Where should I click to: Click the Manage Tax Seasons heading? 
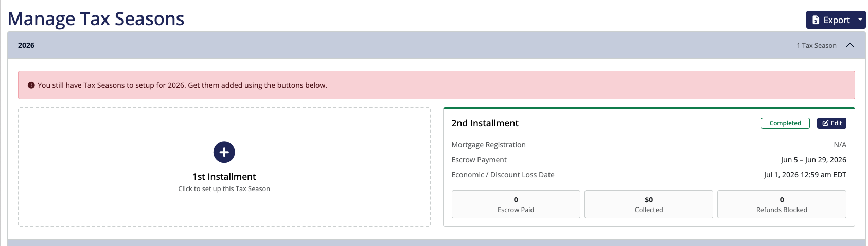pyautogui.click(x=96, y=19)
